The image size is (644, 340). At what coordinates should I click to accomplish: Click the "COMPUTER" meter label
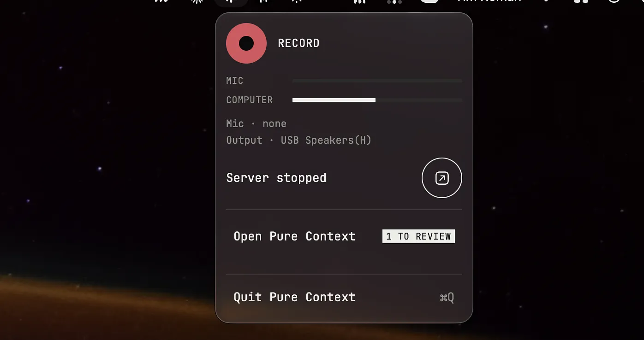tap(250, 100)
